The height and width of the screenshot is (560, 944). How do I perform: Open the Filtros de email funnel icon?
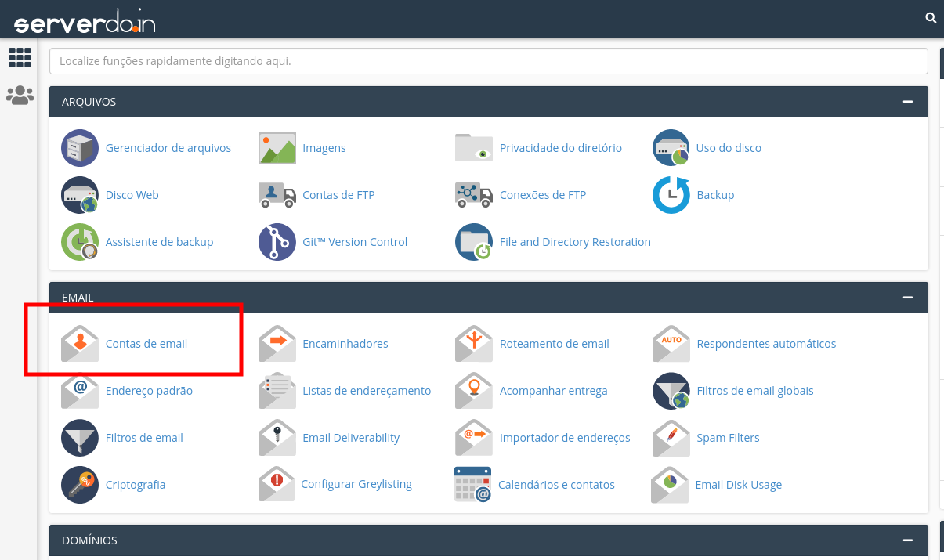[80, 438]
